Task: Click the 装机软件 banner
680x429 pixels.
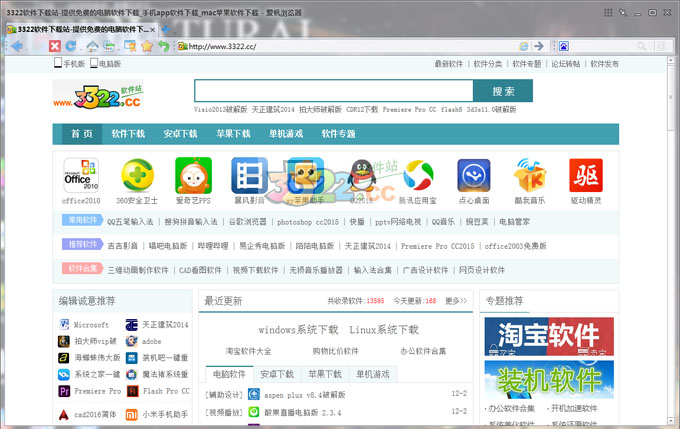Action: pyautogui.click(x=549, y=380)
